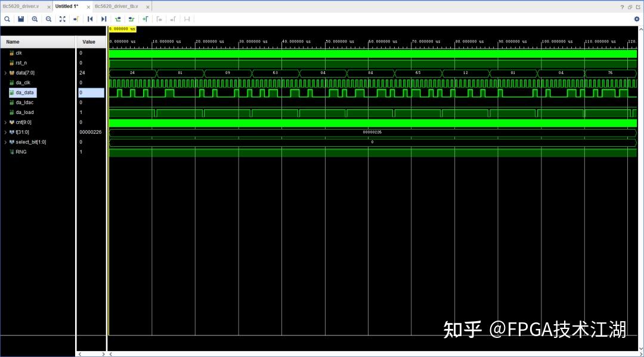This screenshot has width=644, height=357.
Task: Click the Value column header
Action: 91,42
